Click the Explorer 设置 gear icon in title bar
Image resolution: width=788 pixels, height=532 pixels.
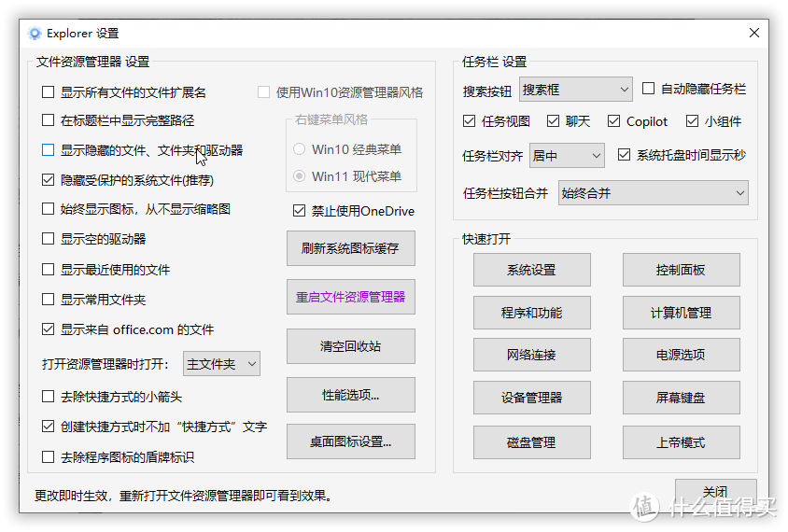point(35,34)
